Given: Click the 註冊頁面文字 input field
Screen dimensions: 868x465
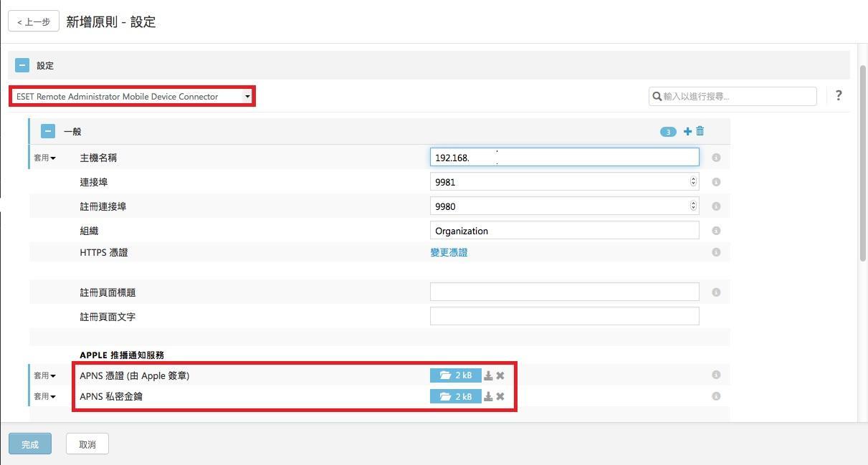Looking at the screenshot, I should 564,316.
